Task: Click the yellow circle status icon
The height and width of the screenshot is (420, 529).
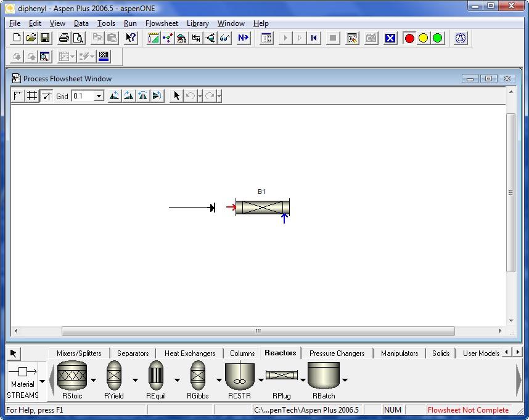Action: (423, 38)
